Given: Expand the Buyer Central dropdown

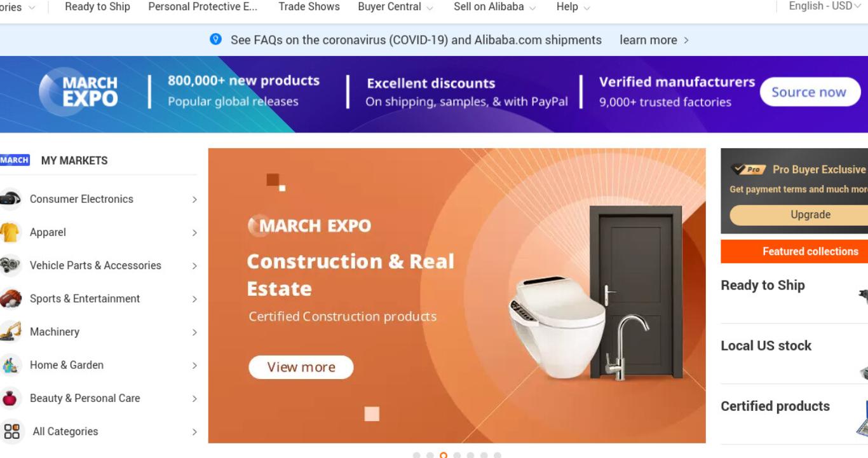Looking at the screenshot, I should pos(395,7).
